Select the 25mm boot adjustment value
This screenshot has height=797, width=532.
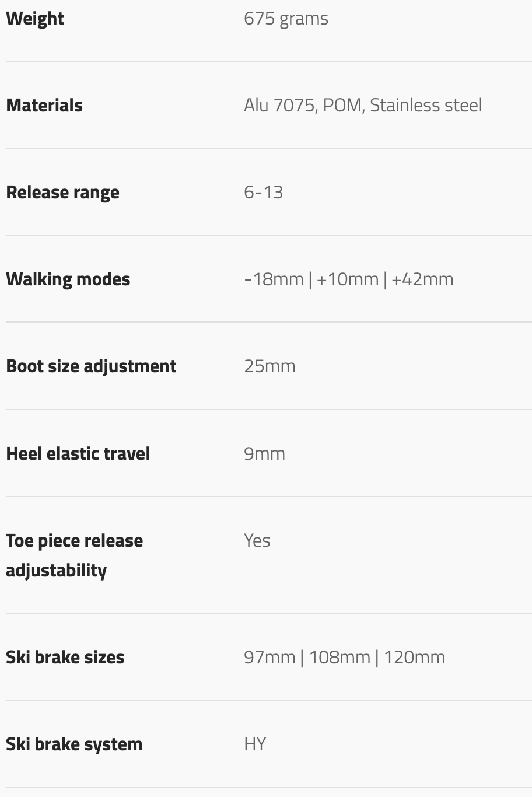(269, 366)
